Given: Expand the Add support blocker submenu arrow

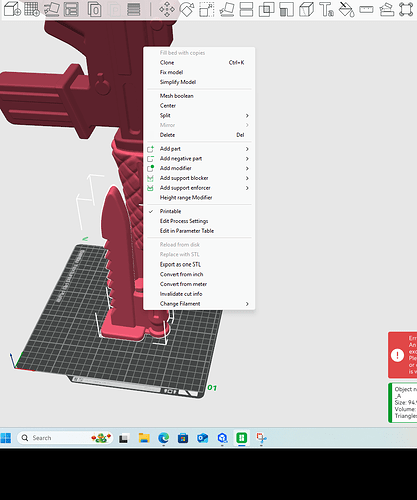Looking at the screenshot, I should (247, 178).
